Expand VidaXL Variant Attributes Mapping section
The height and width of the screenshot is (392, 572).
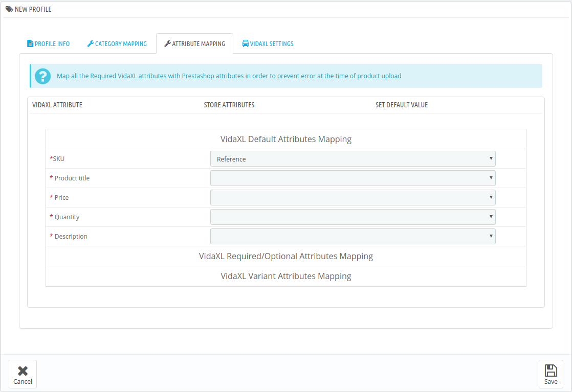pyautogui.click(x=286, y=276)
